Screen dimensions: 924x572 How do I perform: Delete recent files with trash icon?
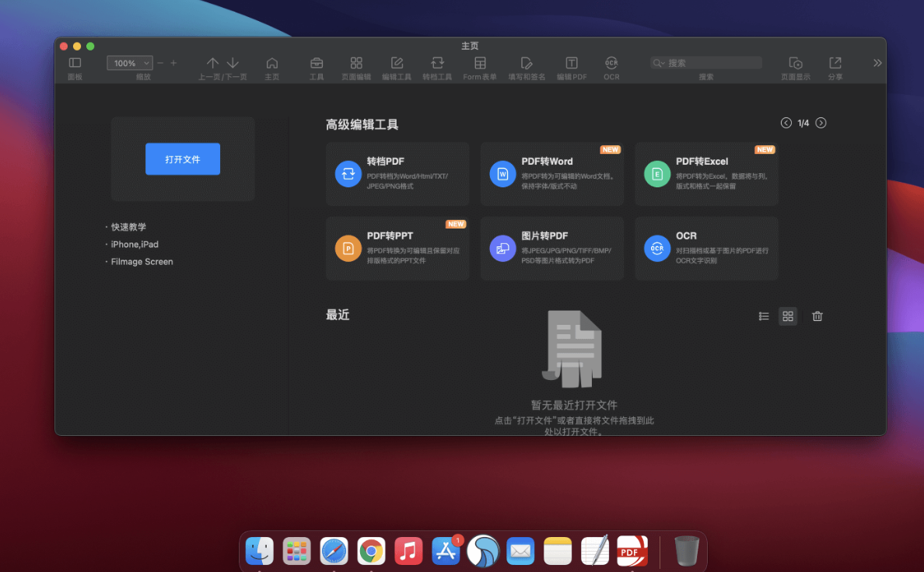[817, 316]
